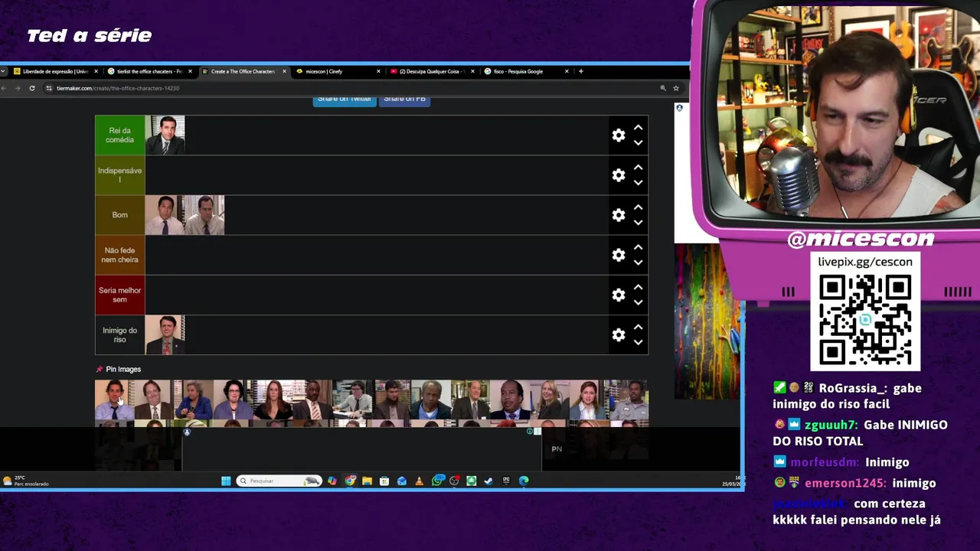The width and height of the screenshot is (980, 551).
Task: Move Não fede nem cheira tier down
Action: click(x=638, y=262)
